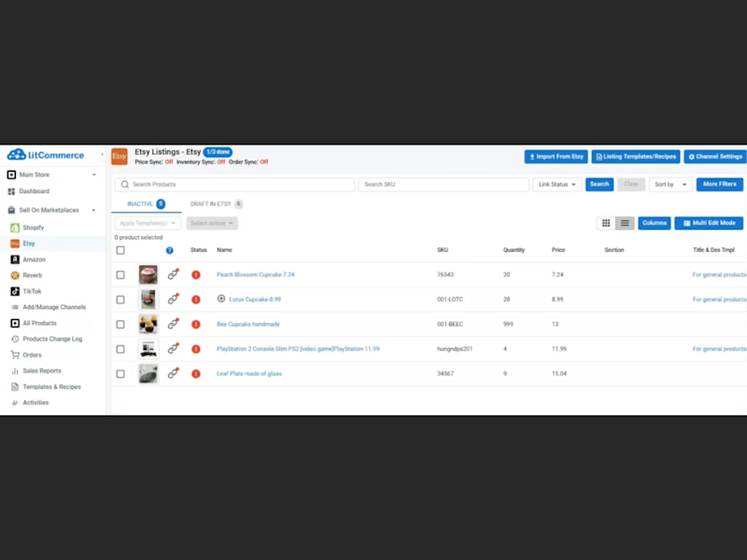Image resolution: width=747 pixels, height=560 pixels.
Task: Click the Products Change Log clock icon
Action: [x=15, y=339]
